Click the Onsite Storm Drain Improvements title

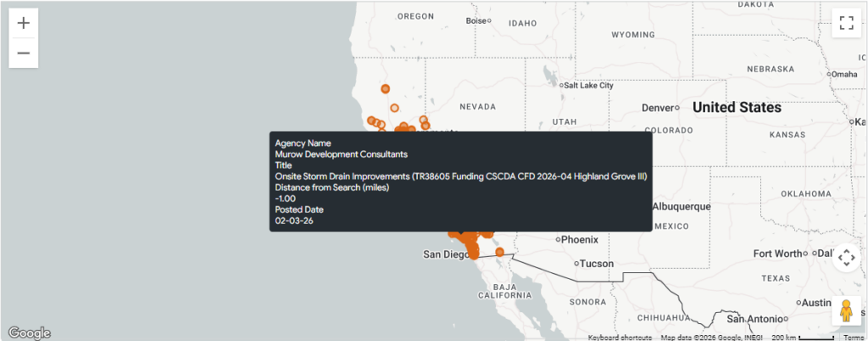[461, 176]
